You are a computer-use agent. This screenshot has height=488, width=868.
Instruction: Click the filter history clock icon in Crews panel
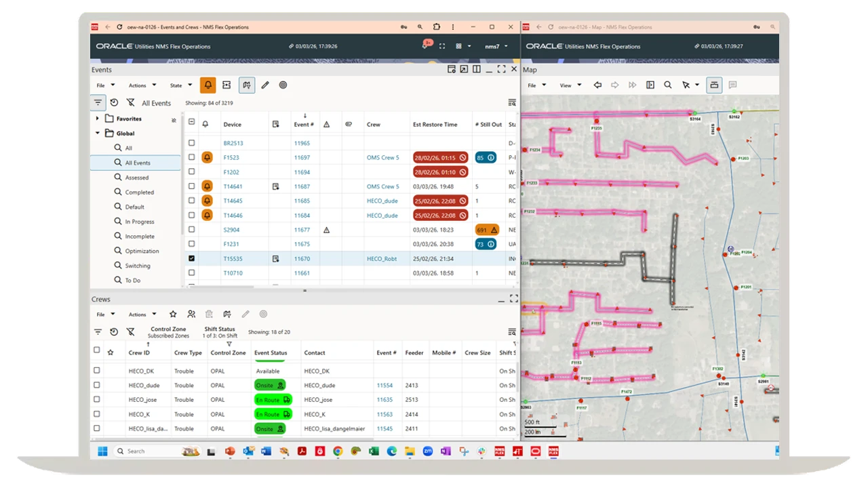tap(114, 331)
